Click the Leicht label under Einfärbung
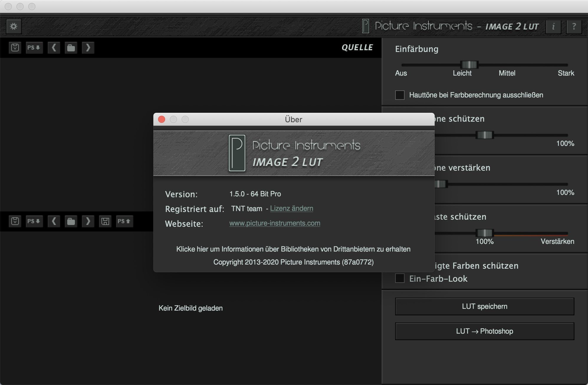The image size is (588, 385). 462,73
